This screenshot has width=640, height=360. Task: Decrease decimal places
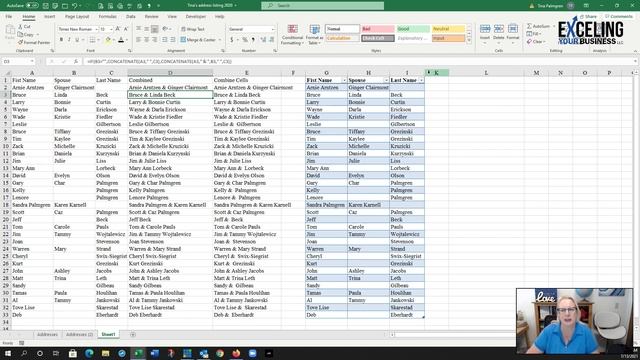[271, 40]
